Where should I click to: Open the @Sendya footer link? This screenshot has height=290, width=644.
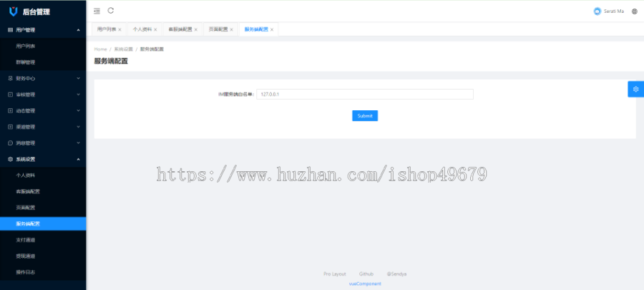pos(396,274)
